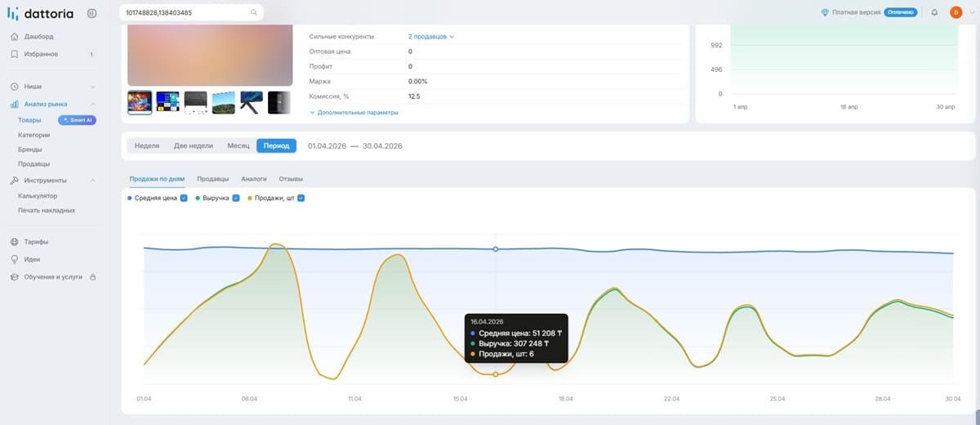Select the Неделя period
Viewport: 980px width, 425px height.
coord(147,145)
